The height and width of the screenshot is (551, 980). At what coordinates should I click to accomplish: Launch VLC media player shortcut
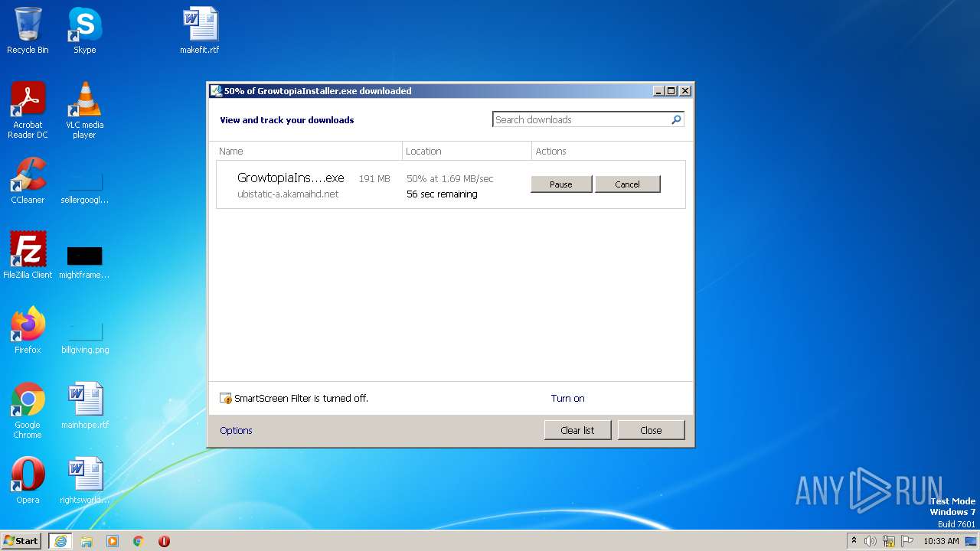[84, 110]
